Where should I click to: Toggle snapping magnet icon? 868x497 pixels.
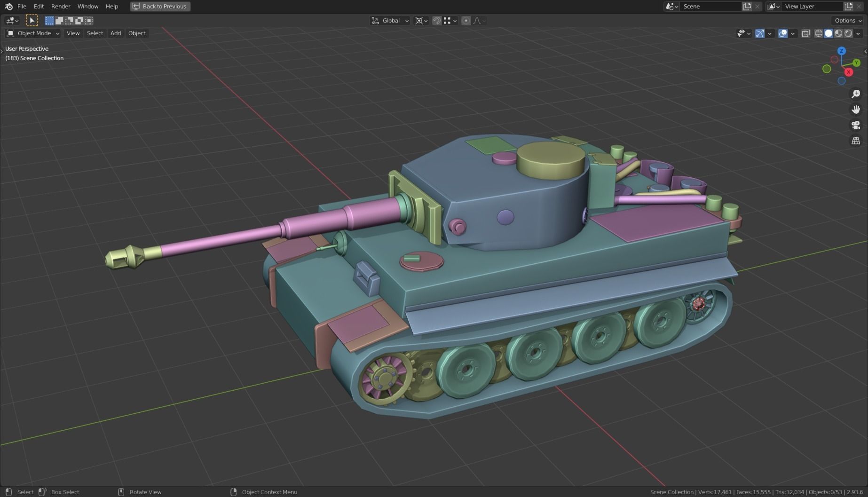pyautogui.click(x=437, y=21)
